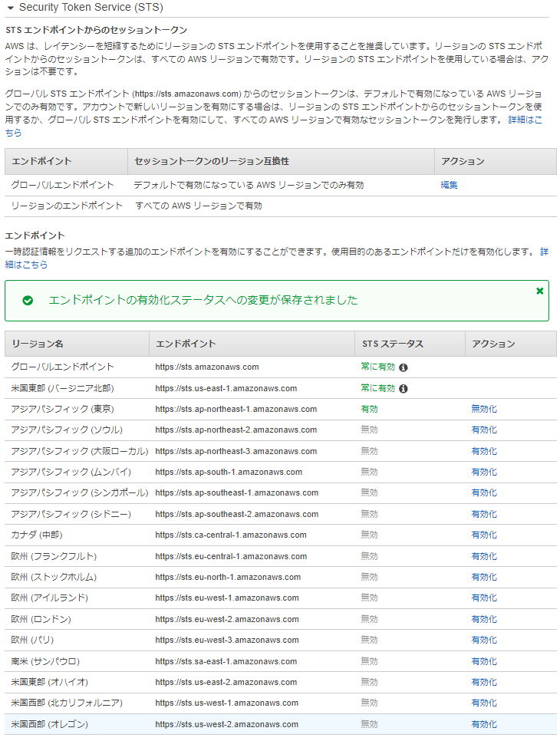Click 有効化 for Canada Central
Viewport: 560px width, 741px height.
(x=484, y=535)
